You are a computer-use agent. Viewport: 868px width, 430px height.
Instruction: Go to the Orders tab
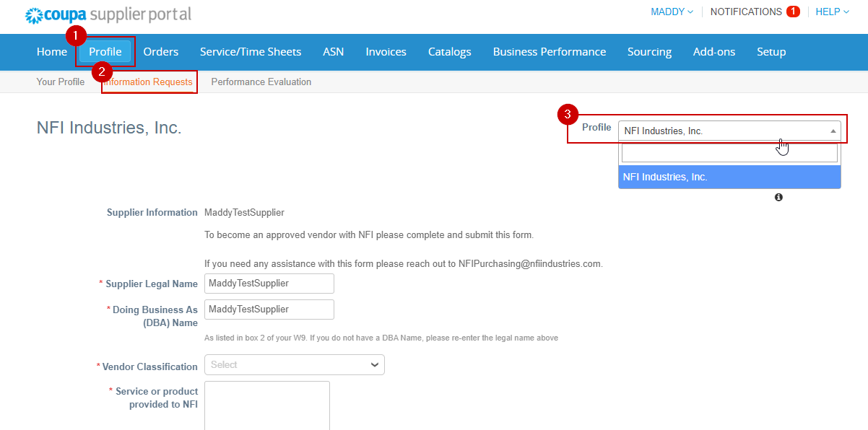click(x=161, y=52)
